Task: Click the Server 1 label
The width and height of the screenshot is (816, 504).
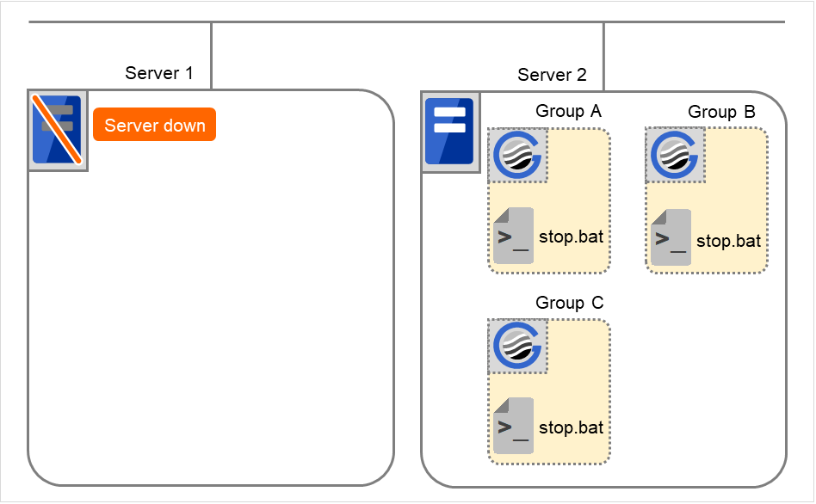Action: (159, 73)
